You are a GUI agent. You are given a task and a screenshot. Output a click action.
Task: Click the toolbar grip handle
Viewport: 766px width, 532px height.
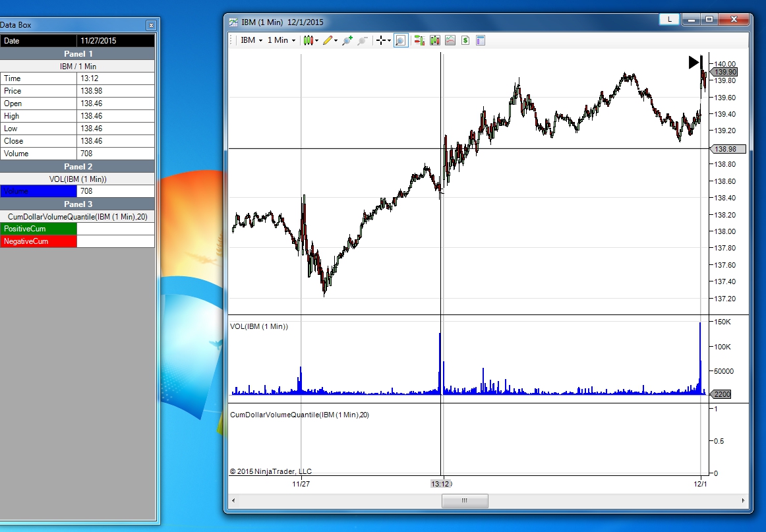(x=231, y=41)
